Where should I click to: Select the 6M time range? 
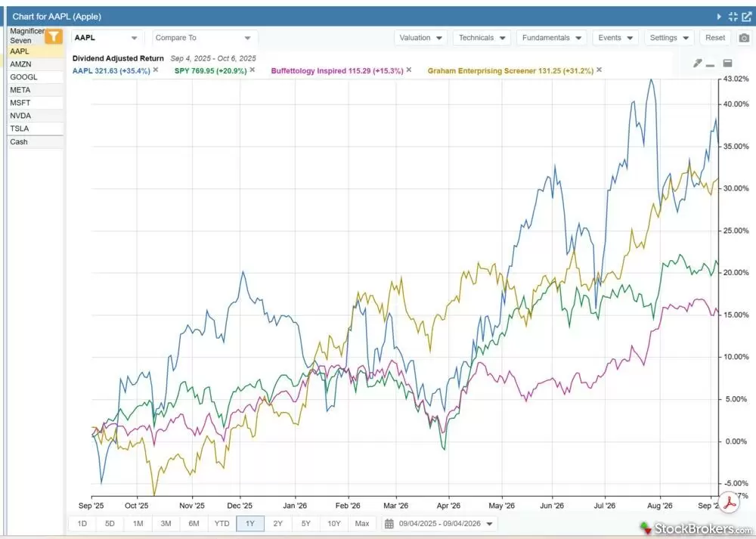click(194, 524)
